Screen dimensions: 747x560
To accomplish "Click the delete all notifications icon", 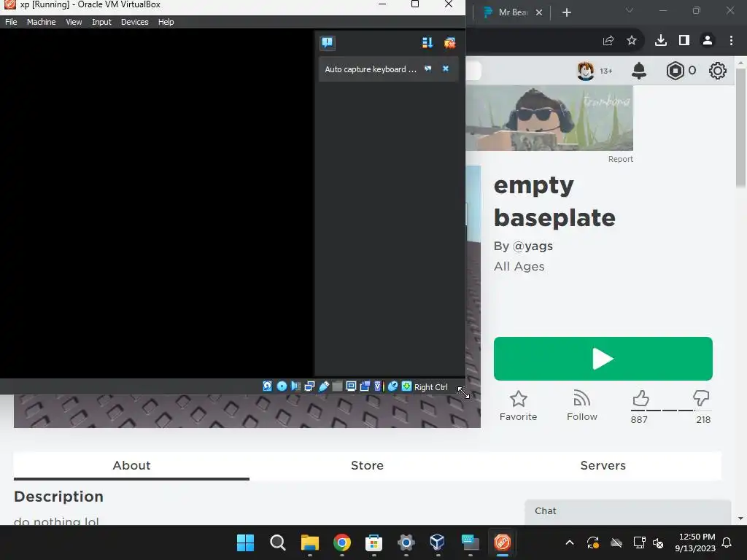I will 449,43.
